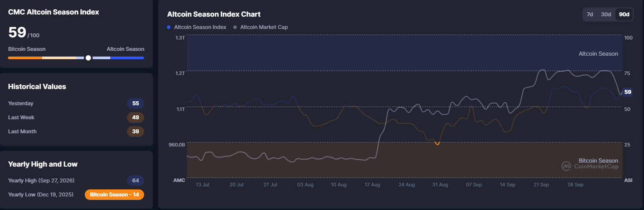Viewport: 644px width, 210px height.
Task: Click the 07 Sep date tick
Action: pos(474,185)
